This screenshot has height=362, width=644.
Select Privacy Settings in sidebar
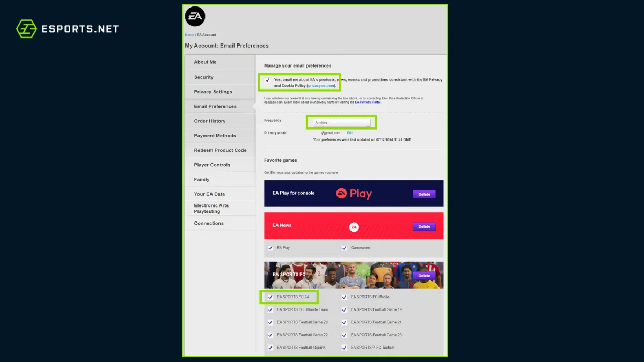(213, 92)
